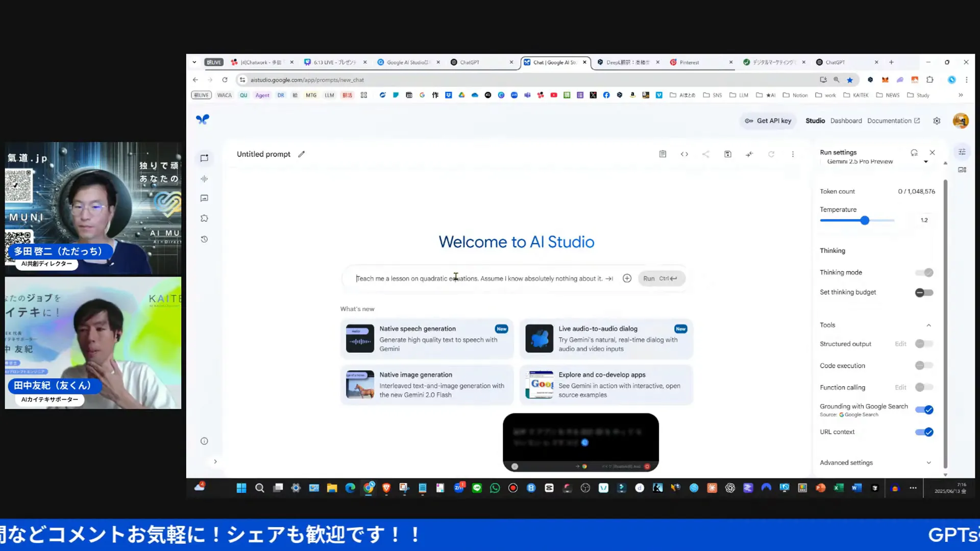Adjust the Temperature slider
The width and height of the screenshot is (980, 551).
[865, 220]
